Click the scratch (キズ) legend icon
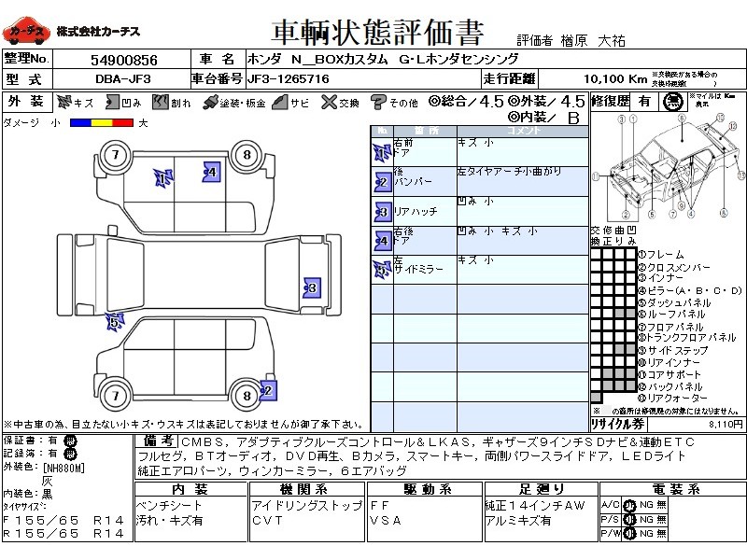Screen dimensions: 747x560 click(x=64, y=102)
